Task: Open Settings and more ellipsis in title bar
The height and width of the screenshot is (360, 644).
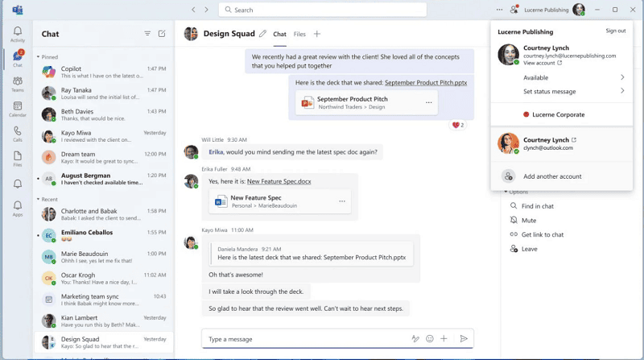Action: (499, 10)
